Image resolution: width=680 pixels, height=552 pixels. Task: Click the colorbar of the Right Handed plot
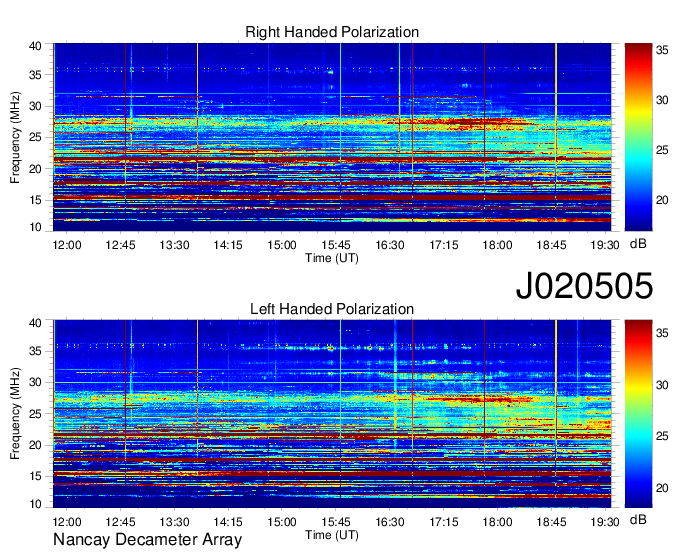click(638, 137)
